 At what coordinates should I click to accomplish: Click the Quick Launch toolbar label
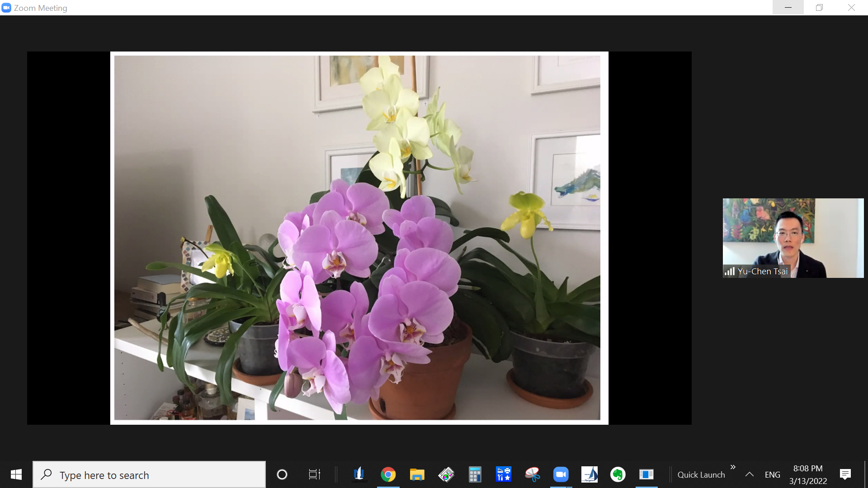701,475
